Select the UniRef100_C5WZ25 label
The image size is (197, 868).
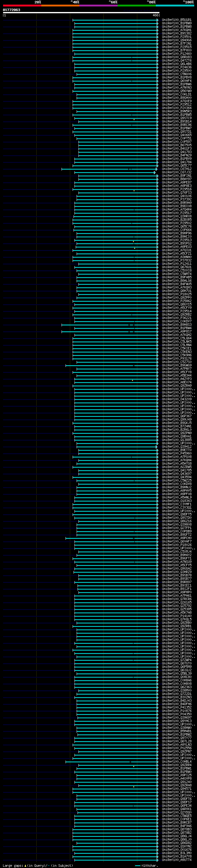(x=176, y=481)
